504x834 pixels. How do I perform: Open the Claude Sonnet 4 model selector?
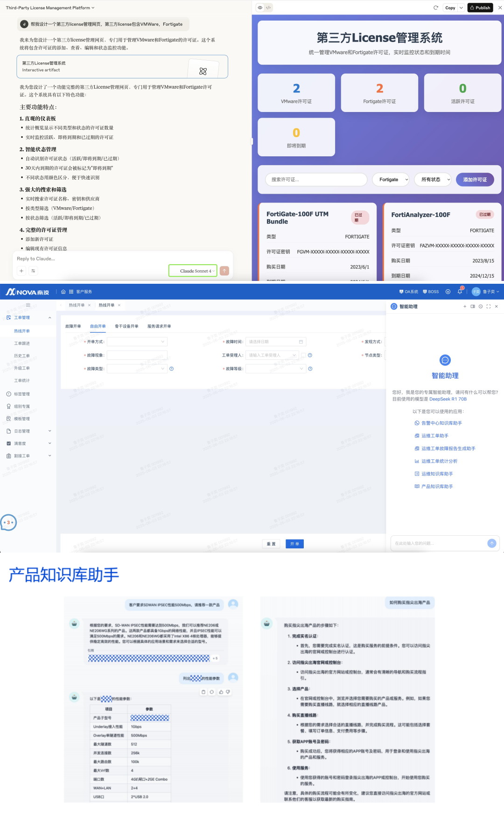[193, 271]
